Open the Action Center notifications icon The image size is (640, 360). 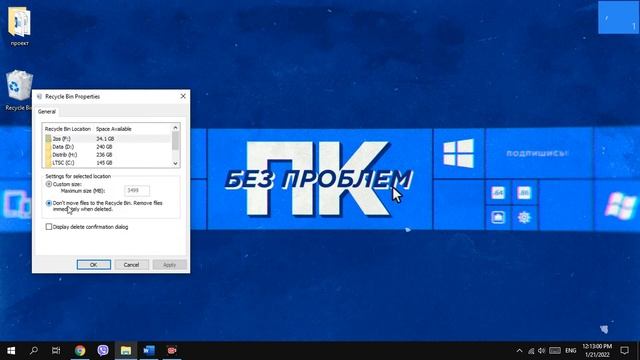point(624,350)
